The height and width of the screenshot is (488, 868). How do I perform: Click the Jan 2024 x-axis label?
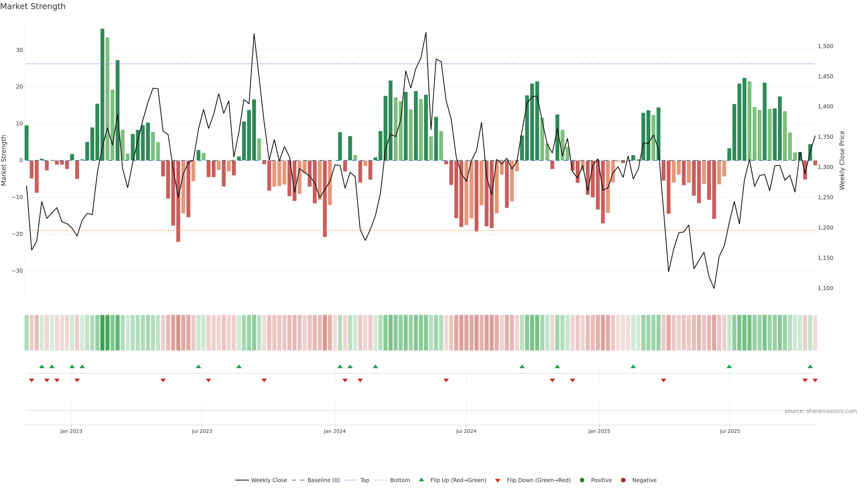click(335, 431)
